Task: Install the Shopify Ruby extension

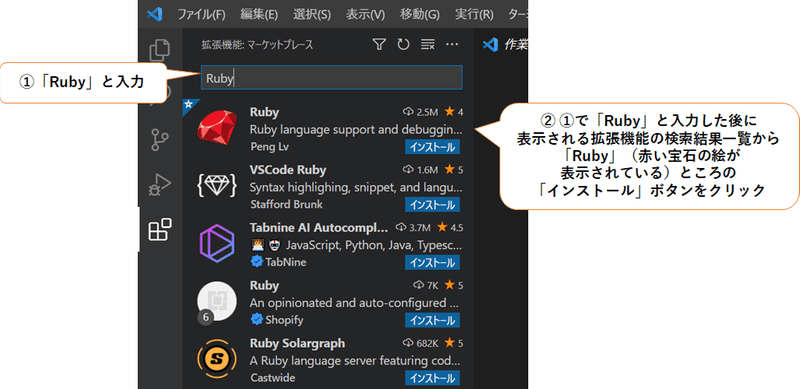Action: click(x=433, y=320)
